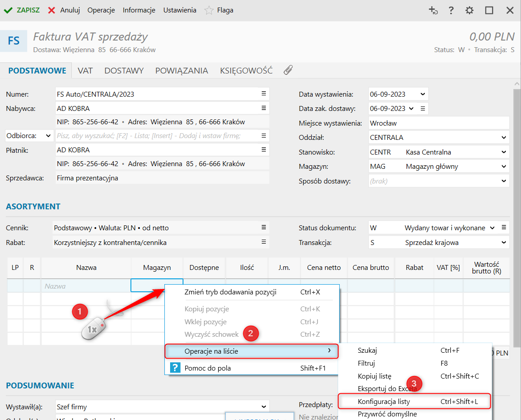Click the red X Anuluj icon
521x420 pixels.
tap(52, 10)
